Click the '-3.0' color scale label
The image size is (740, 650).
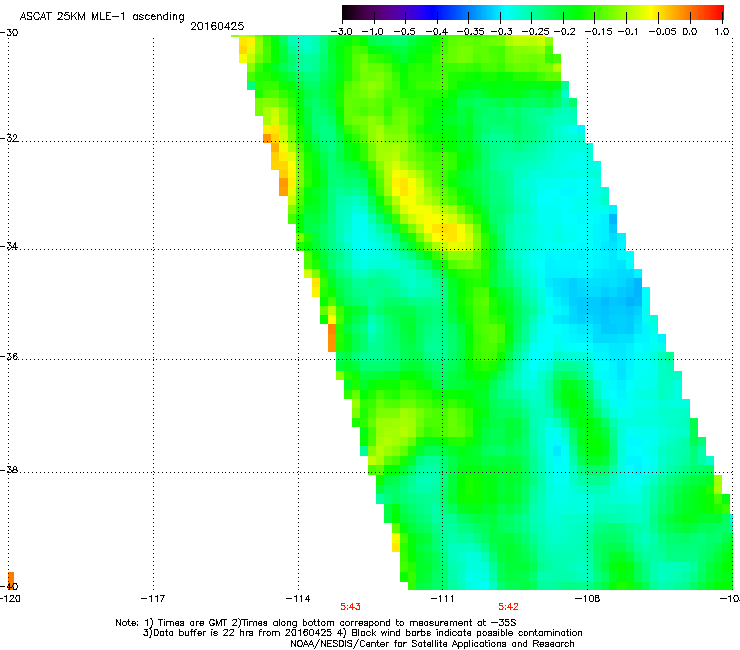[x=341, y=32]
